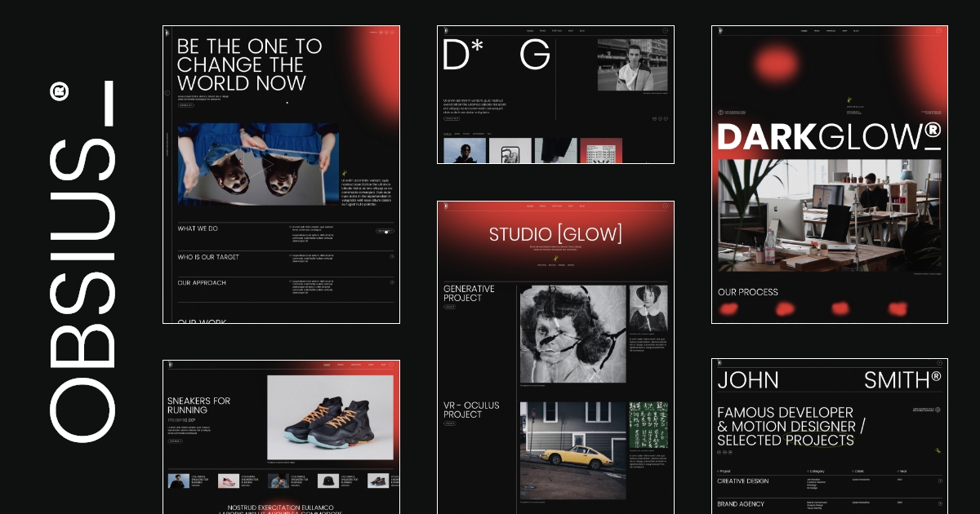The height and width of the screenshot is (514, 980).
Task: Open the yellow Porsche car image
Action: [572, 450]
